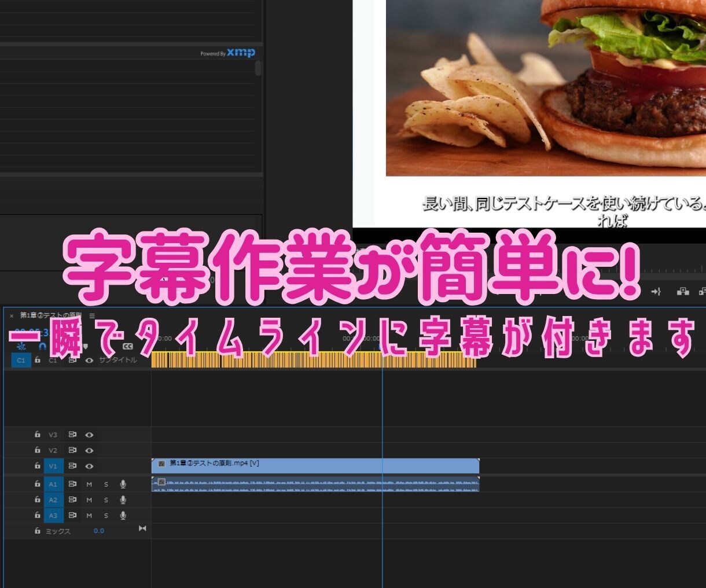
Task: Target the V3 video track
Action: point(53,435)
